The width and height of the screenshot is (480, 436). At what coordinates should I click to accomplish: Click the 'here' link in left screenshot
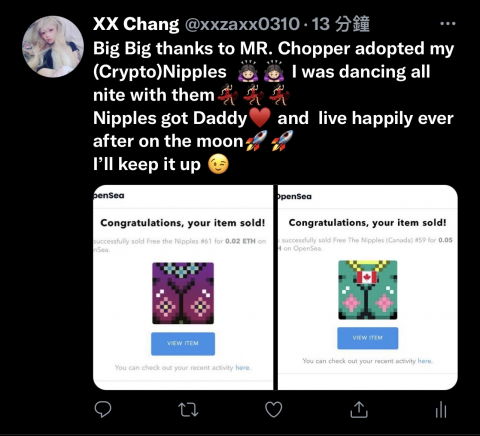243,368
